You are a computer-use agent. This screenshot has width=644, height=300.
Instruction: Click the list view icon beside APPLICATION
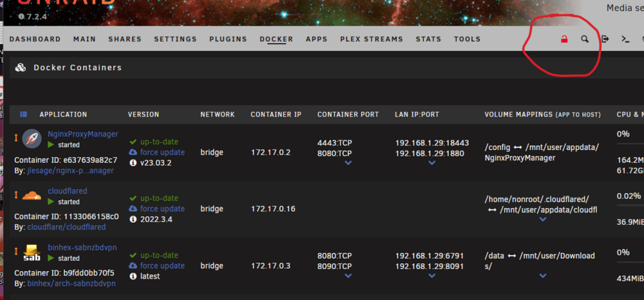click(x=23, y=115)
